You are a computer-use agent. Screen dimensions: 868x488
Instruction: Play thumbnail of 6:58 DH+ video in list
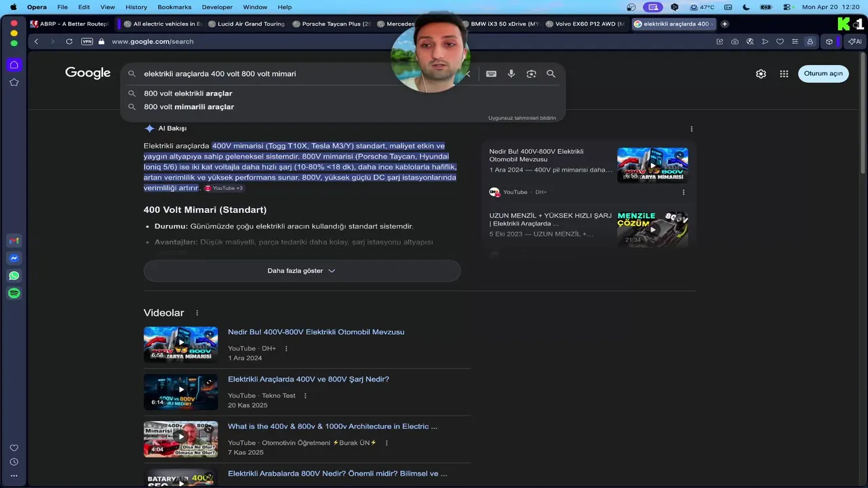[x=180, y=344]
